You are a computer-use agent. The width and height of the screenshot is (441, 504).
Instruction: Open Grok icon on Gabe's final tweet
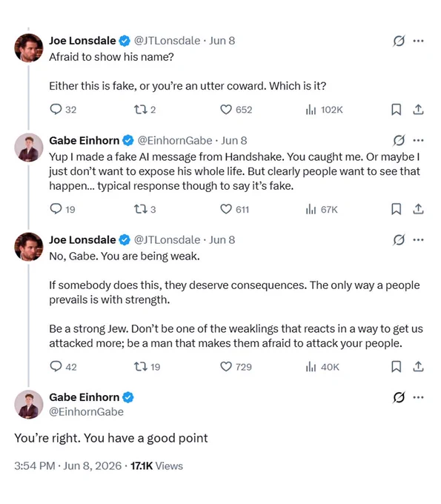pyautogui.click(x=399, y=397)
